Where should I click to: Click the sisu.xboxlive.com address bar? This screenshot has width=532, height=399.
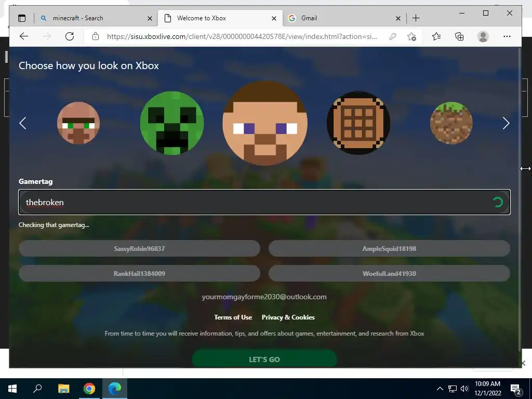click(242, 36)
